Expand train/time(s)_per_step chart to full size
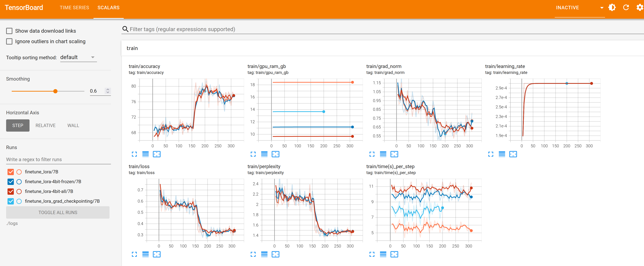 (x=372, y=254)
